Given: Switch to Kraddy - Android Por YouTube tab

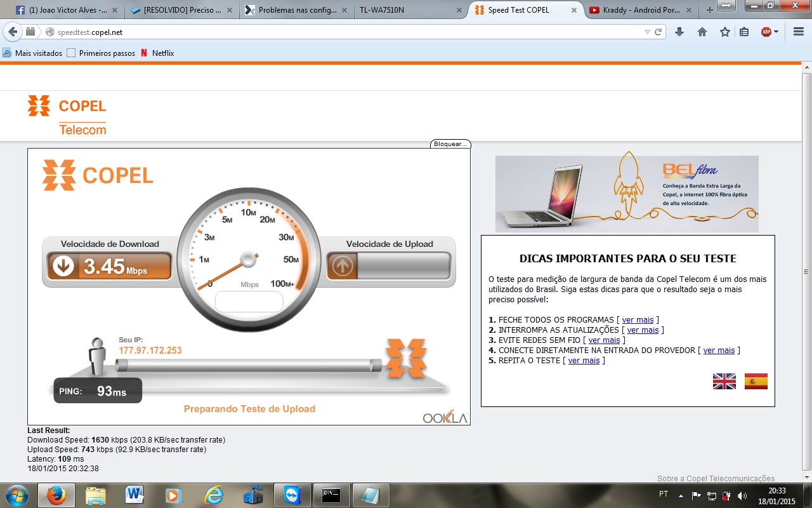Looking at the screenshot, I should (x=639, y=10).
